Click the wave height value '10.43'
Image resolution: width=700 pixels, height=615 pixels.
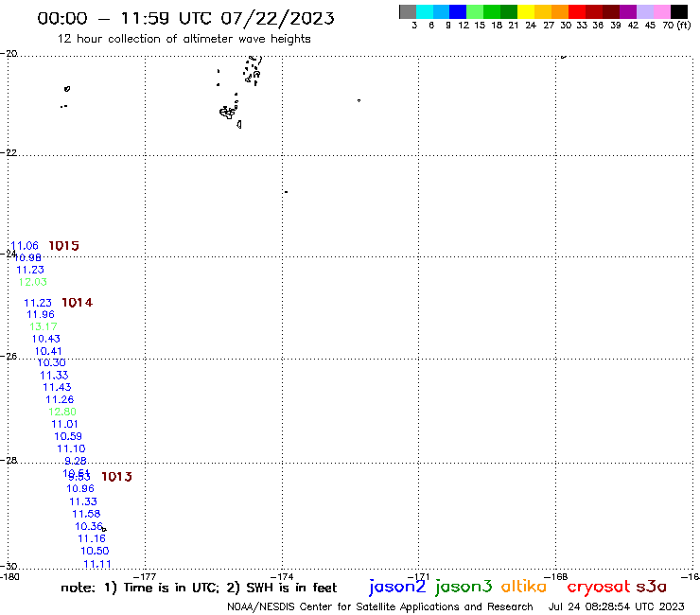[46, 339]
